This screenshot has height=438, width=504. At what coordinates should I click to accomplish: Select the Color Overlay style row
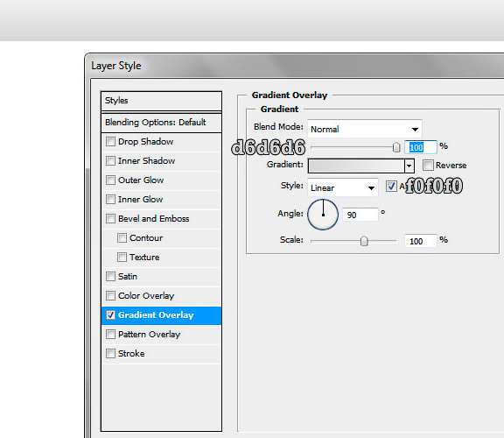click(x=161, y=296)
